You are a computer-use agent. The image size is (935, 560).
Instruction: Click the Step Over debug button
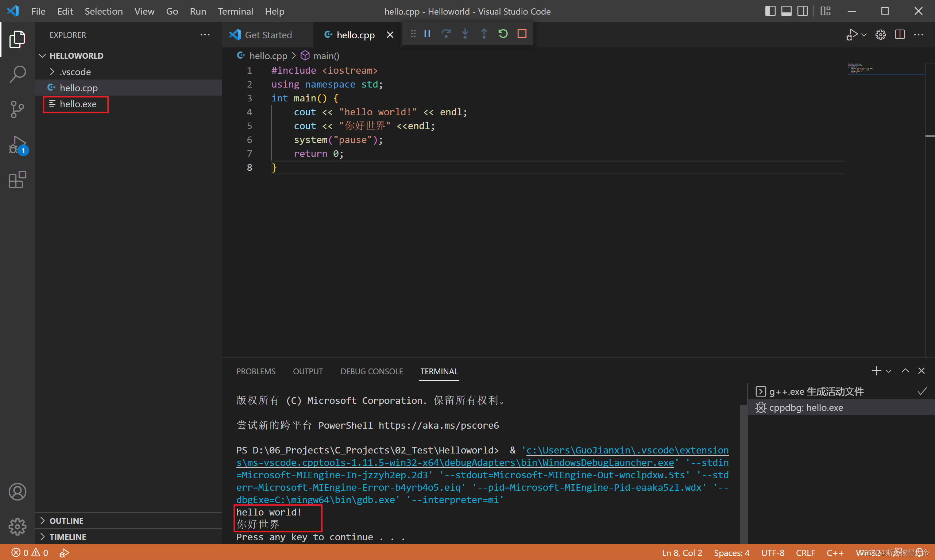pos(446,34)
